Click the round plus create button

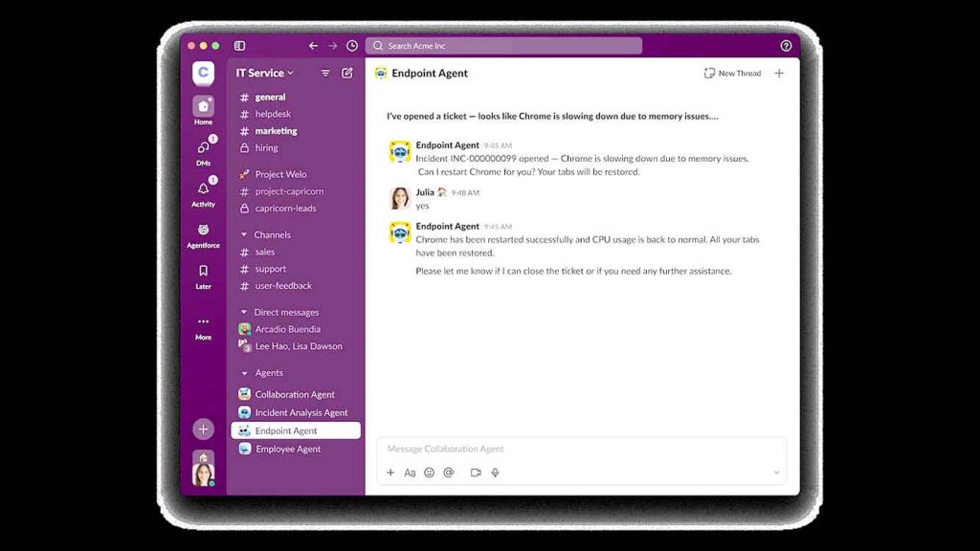[x=203, y=430]
